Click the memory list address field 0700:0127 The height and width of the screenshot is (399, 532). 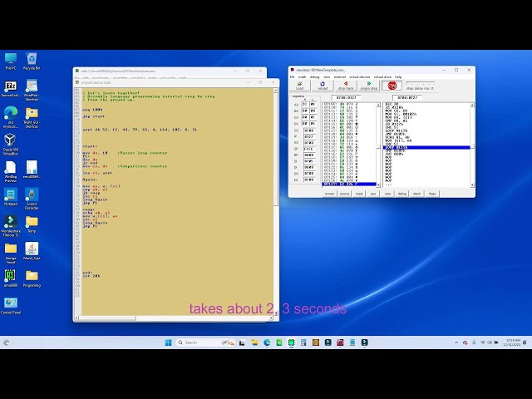pos(346,98)
